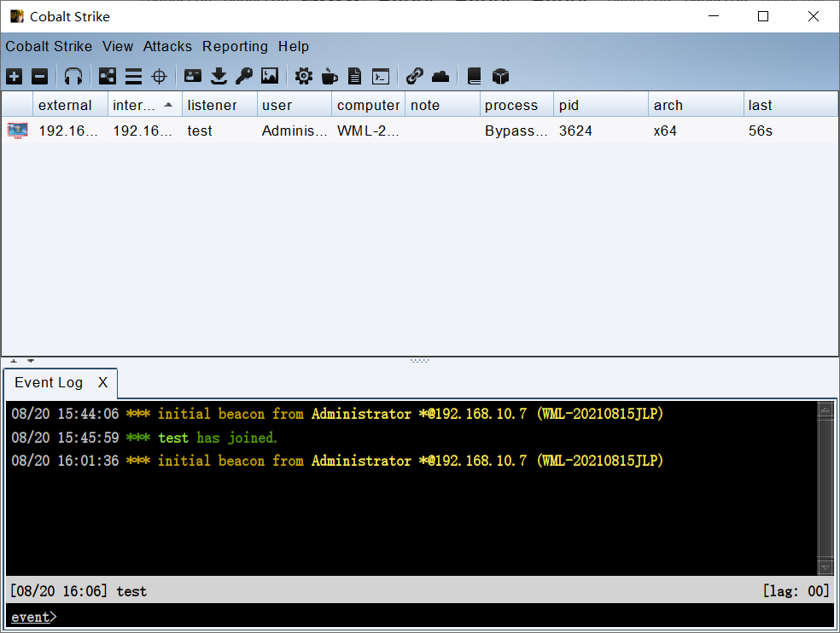Sort by the computer column header
Viewport: 840px width, 633px height.
pyautogui.click(x=368, y=105)
